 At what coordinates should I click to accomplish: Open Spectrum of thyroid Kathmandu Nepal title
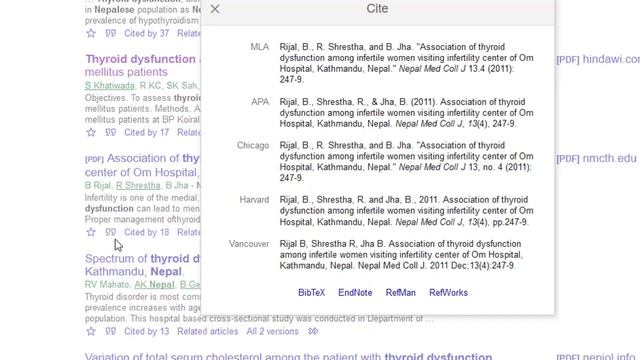[142, 265]
